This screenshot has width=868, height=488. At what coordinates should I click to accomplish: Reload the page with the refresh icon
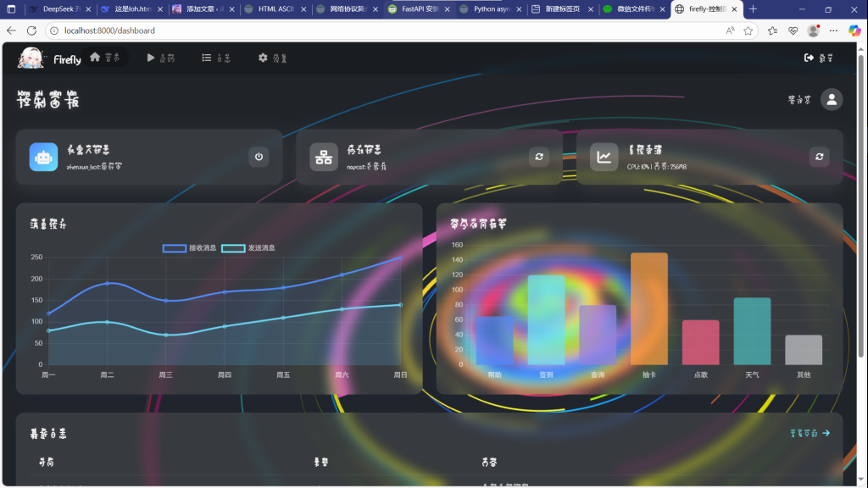coord(31,30)
